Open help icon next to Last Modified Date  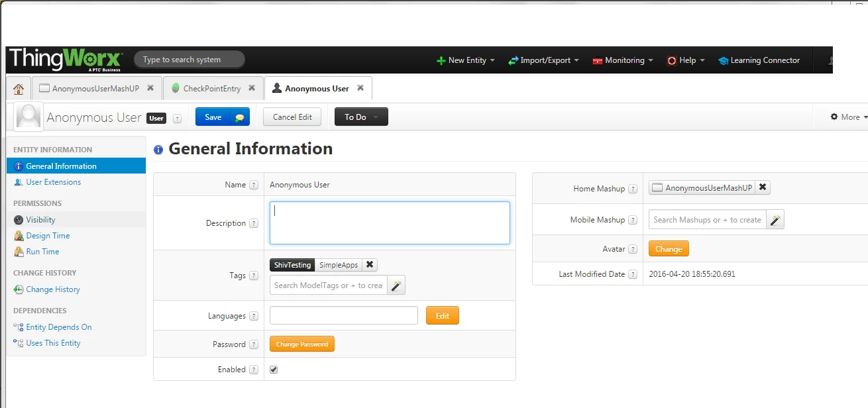pos(633,275)
